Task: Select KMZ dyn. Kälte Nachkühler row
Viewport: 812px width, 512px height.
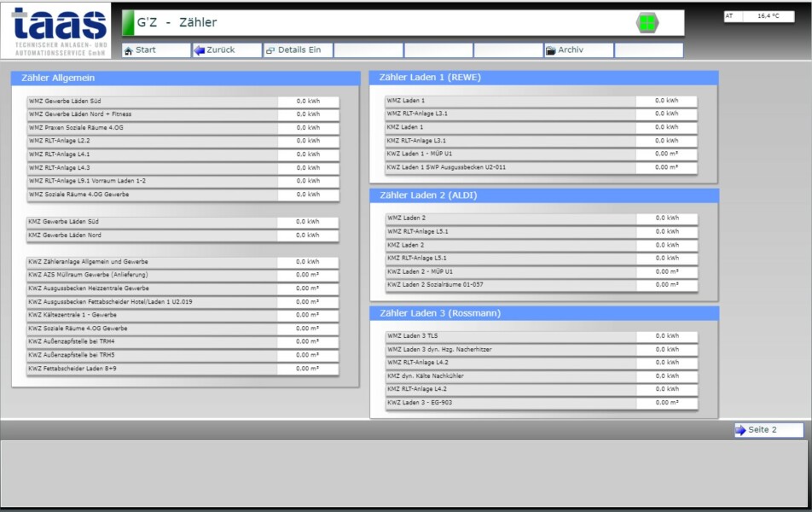Action: [510, 376]
